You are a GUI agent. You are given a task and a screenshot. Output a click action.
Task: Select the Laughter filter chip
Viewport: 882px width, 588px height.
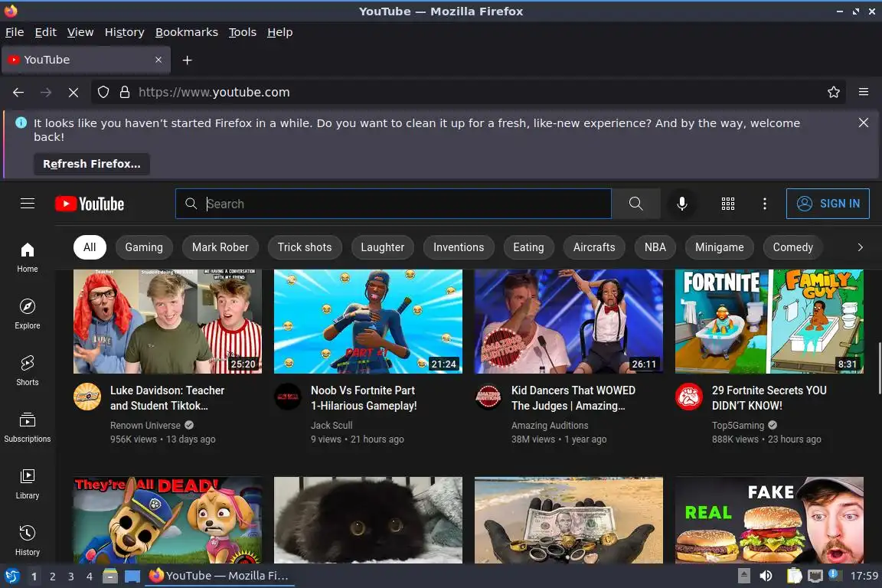[x=383, y=247]
